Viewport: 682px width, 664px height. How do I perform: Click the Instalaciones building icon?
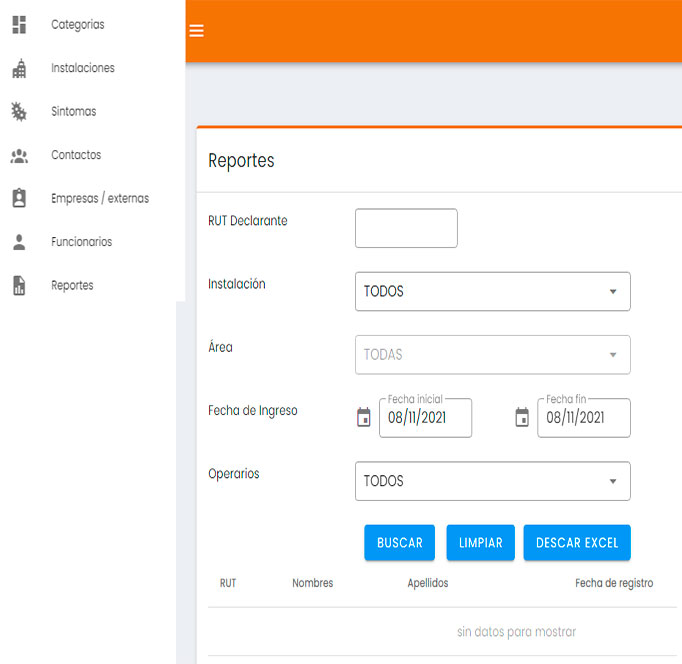[x=19, y=69]
